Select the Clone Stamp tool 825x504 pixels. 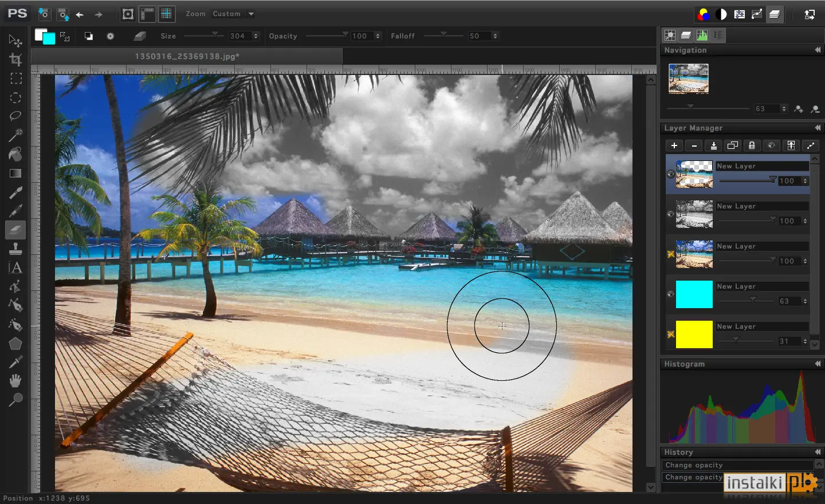click(x=15, y=249)
